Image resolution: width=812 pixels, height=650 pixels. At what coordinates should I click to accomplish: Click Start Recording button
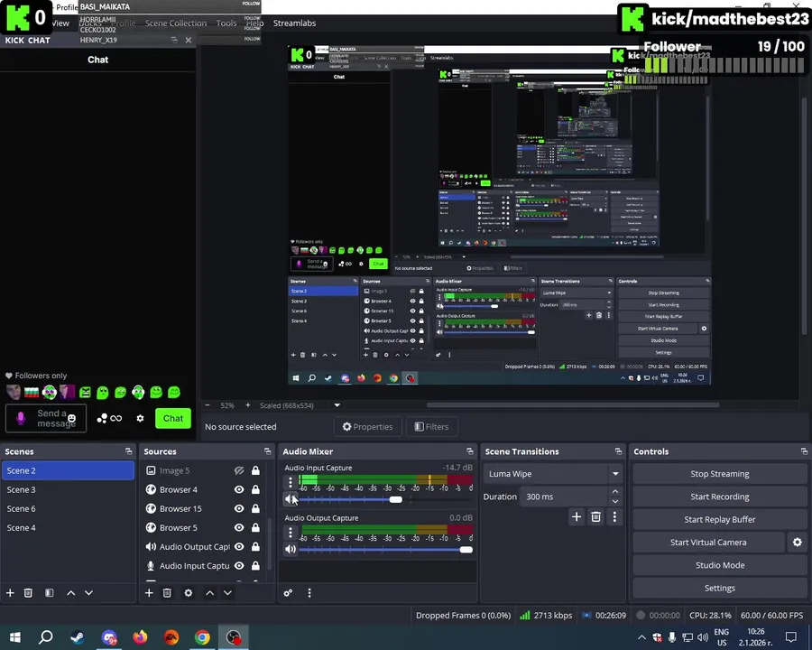coord(719,497)
